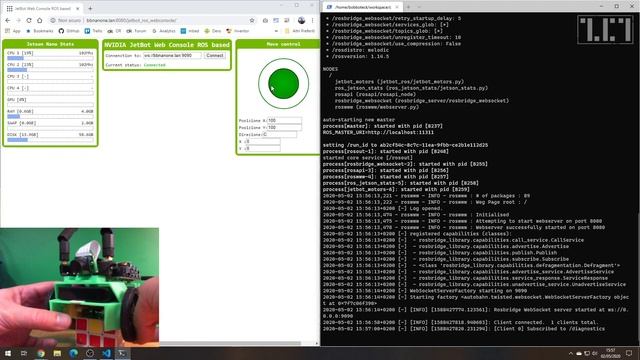This screenshot has width=640, height=360.
Task: Open the Forum bookmark
Action: tap(136, 31)
